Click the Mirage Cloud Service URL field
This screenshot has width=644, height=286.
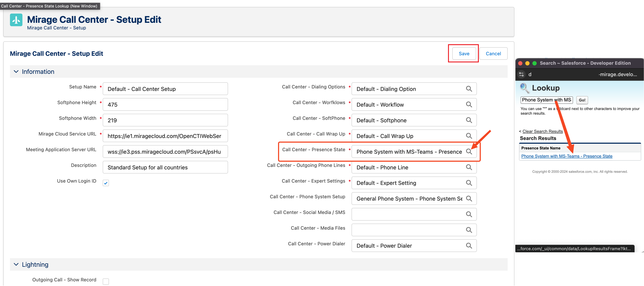coord(165,136)
